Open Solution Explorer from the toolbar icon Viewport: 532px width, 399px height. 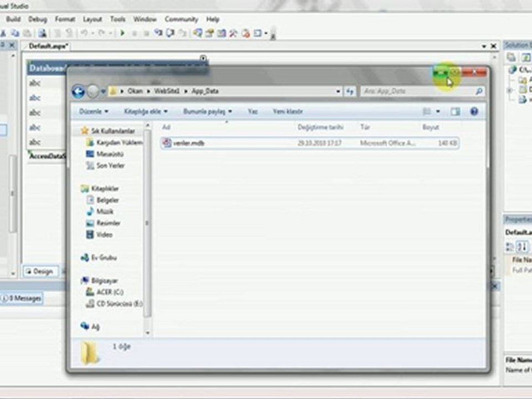tap(197, 33)
